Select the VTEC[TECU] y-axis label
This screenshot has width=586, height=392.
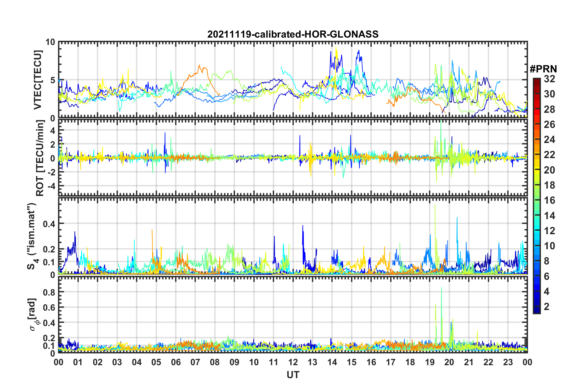point(38,80)
